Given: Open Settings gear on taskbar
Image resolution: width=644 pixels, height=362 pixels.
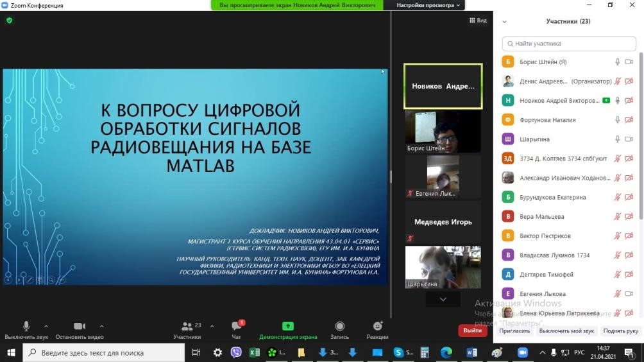Looking at the screenshot, I should [x=217, y=352].
